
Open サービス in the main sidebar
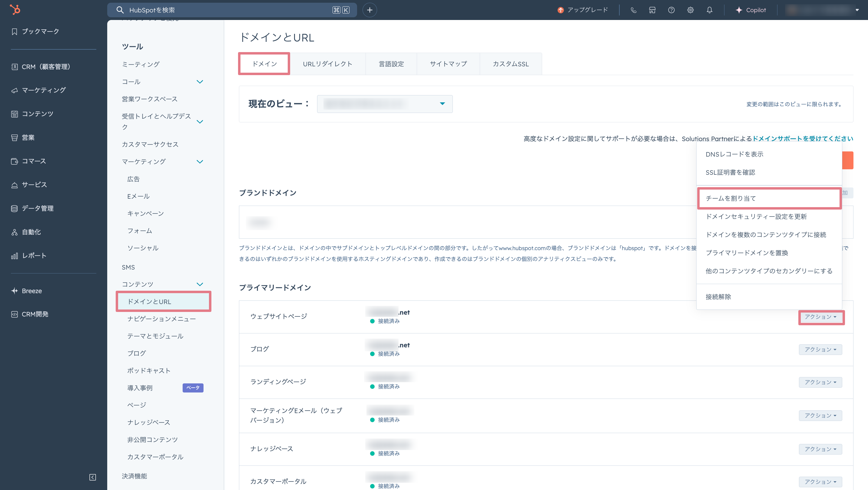pos(29,185)
